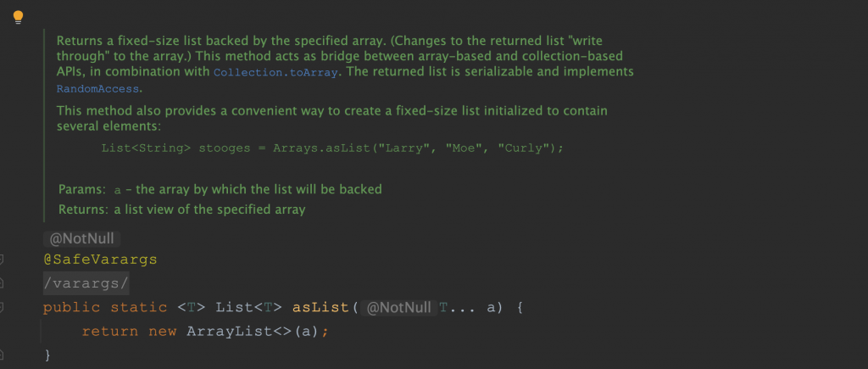This screenshot has width=868, height=369.
Task: Collapse the asList method using gutter marker
Action: click(x=3, y=307)
